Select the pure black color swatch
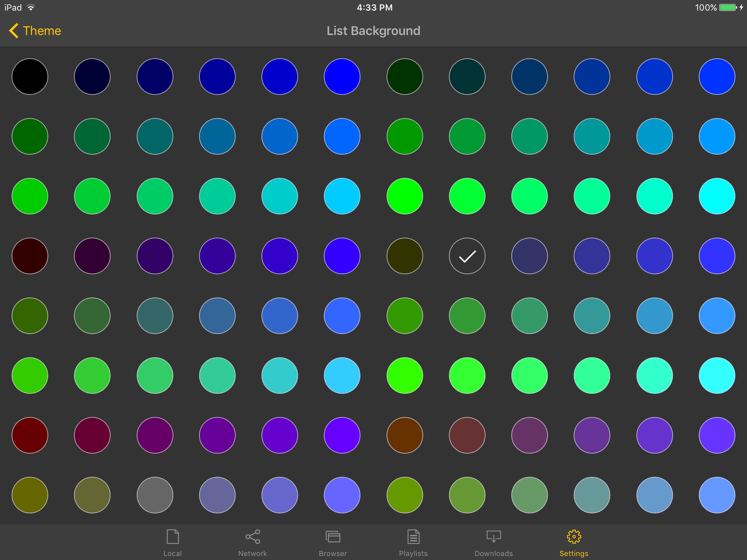The height and width of the screenshot is (560, 747). tap(30, 77)
